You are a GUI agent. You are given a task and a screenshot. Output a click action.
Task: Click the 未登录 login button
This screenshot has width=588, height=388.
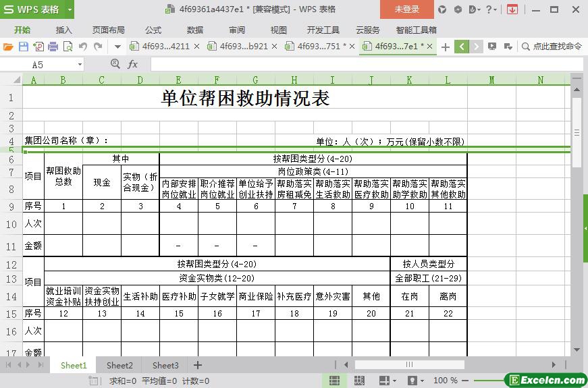tap(406, 9)
